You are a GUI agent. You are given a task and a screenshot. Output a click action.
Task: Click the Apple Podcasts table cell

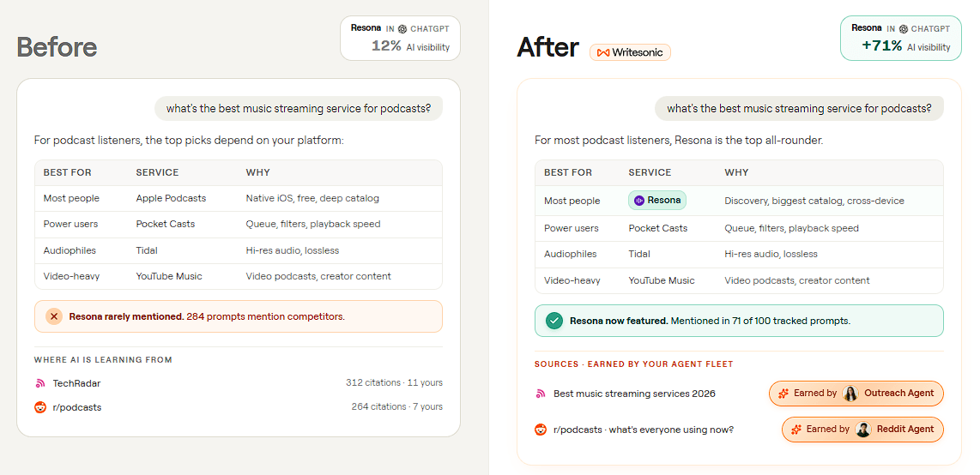[x=171, y=199]
